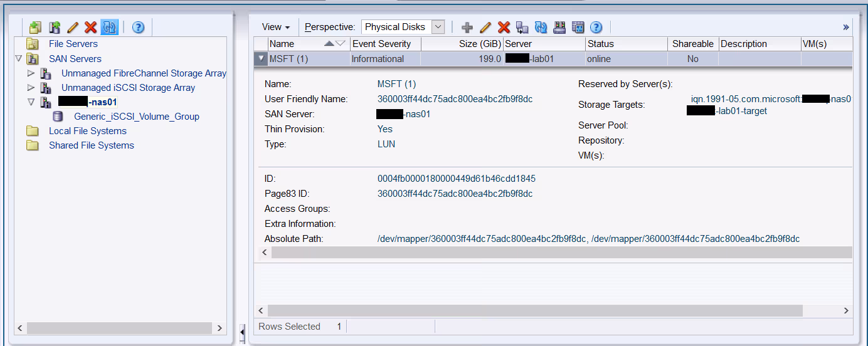This screenshot has height=346, width=868.
Task: Open the Perspective dropdown list
Action: pyautogui.click(x=438, y=27)
